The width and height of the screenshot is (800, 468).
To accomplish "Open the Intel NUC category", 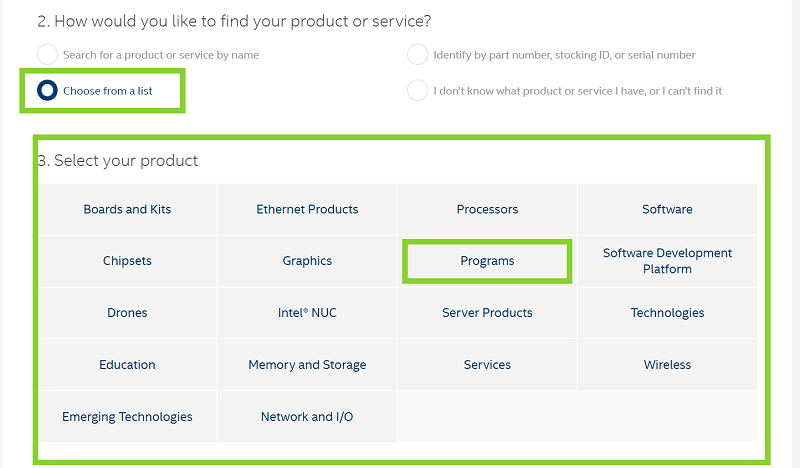I will (307, 313).
